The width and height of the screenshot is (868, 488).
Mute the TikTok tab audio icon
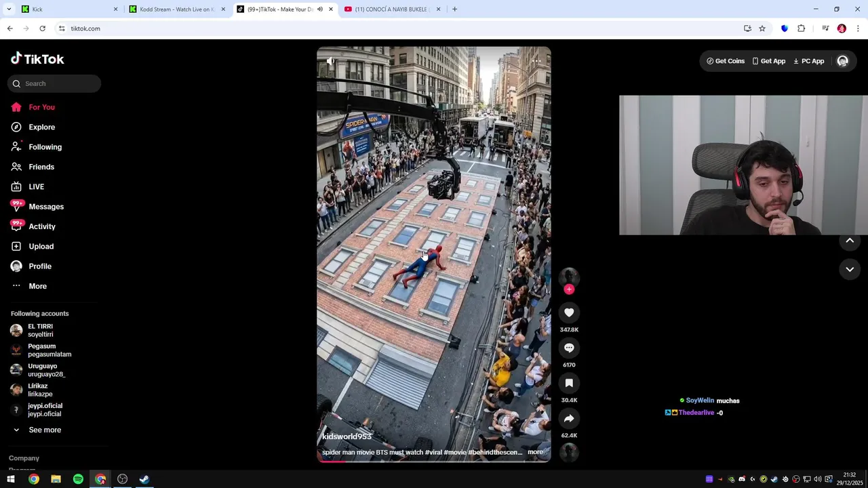(x=320, y=9)
